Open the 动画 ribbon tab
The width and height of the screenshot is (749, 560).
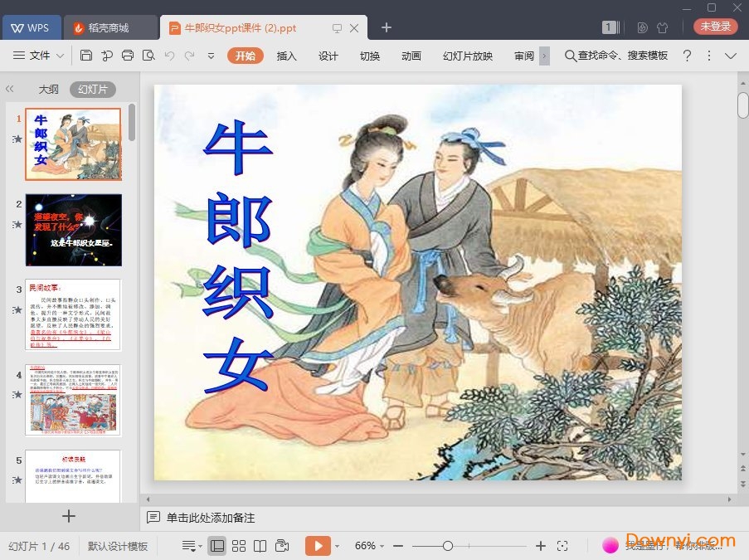pos(411,56)
